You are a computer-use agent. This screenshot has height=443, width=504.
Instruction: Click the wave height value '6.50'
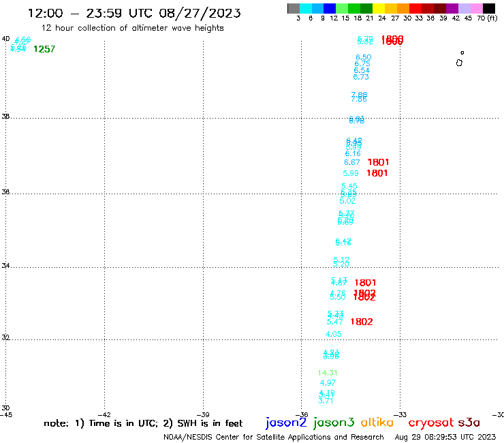coord(364,57)
